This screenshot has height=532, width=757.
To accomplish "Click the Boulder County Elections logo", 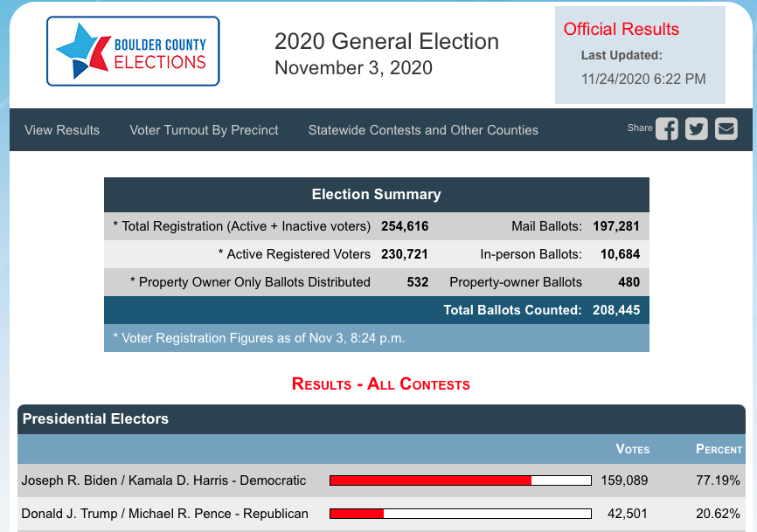I will [x=133, y=52].
